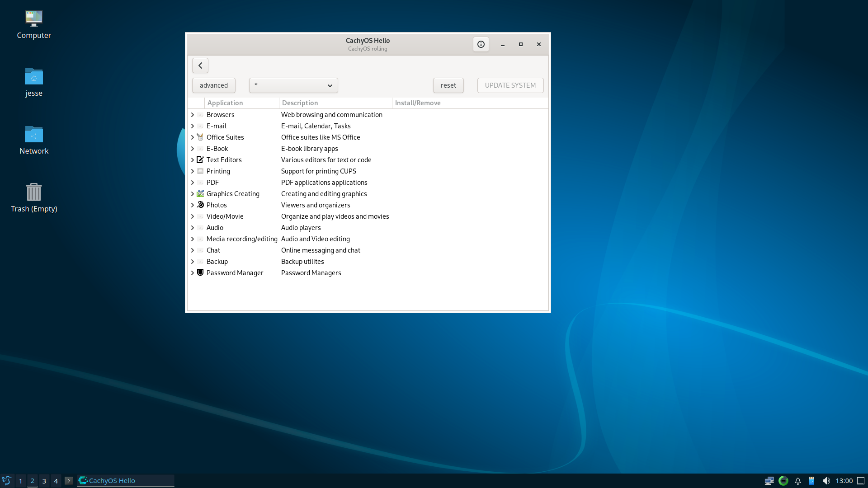Expand the Printing category

(193, 171)
